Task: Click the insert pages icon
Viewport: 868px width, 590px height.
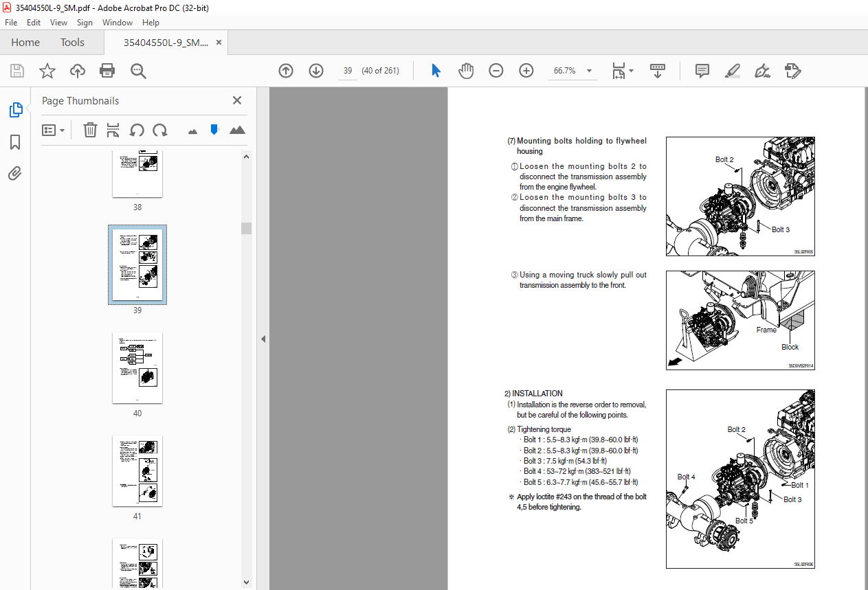Action: pyautogui.click(x=113, y=130)
